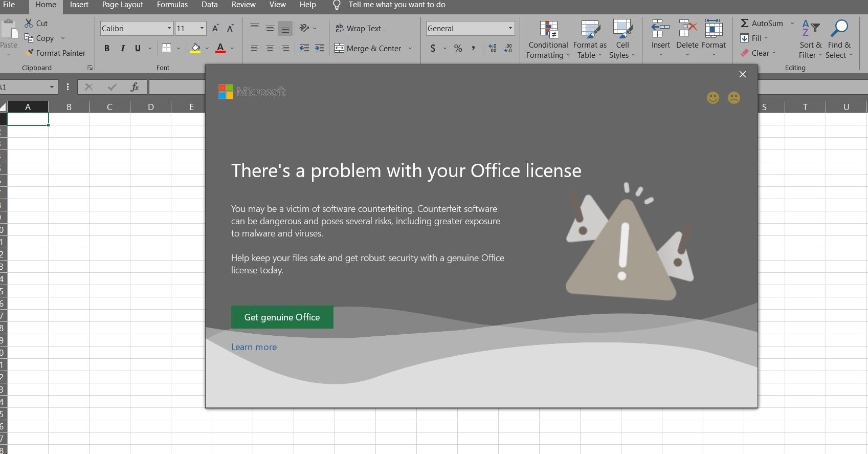This screenshot has height=454, width=868.
Task: Apply Accounting dollar format
Action: [x=433, y=48]
